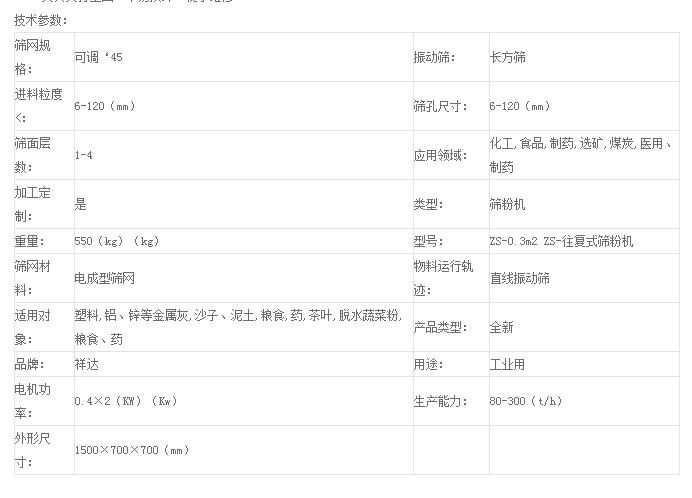This screenshot has height=498, width=692.
Task: Select the 应用领域 value listing 化工, 食品
Action: tap(580, 155)
